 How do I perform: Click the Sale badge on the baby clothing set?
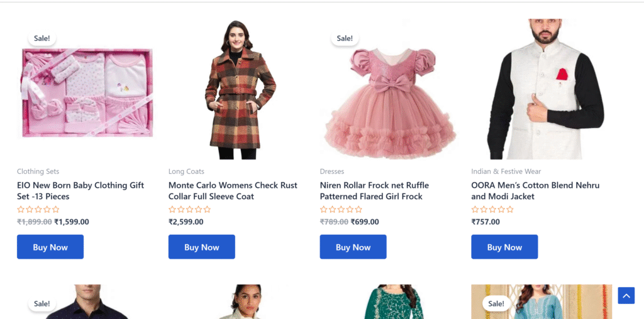(42, 38)
